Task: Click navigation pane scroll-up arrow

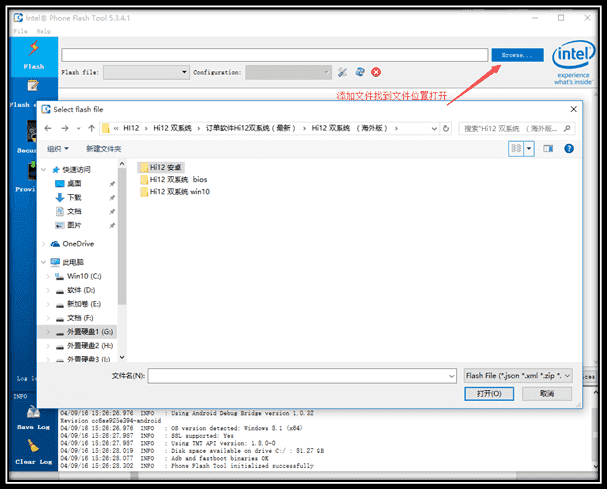Action: click(x=122, y=164)
